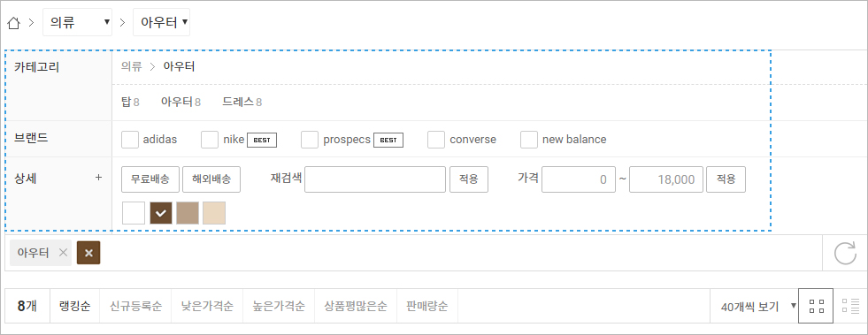Open the 아우터 subcategory dropdown
Image resolution: width=868 pixels, height=335 pixels.
pos(162,22)
